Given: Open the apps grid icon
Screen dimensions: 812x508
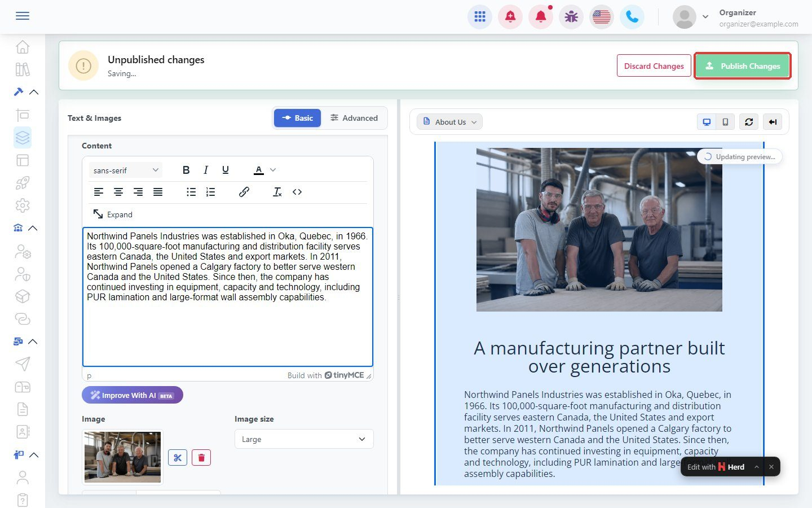Looking at the screenshot, I should point(480,17).
